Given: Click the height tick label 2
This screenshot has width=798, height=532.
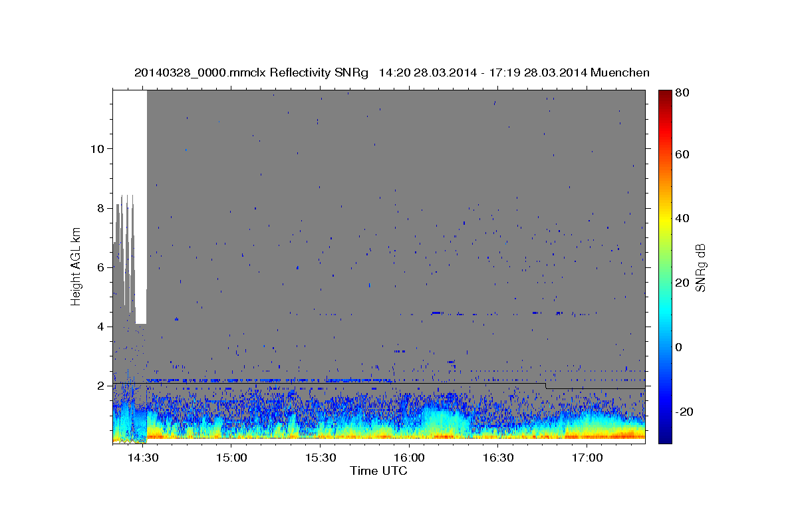Looking at the screenshot, I should tap(101, 386).
